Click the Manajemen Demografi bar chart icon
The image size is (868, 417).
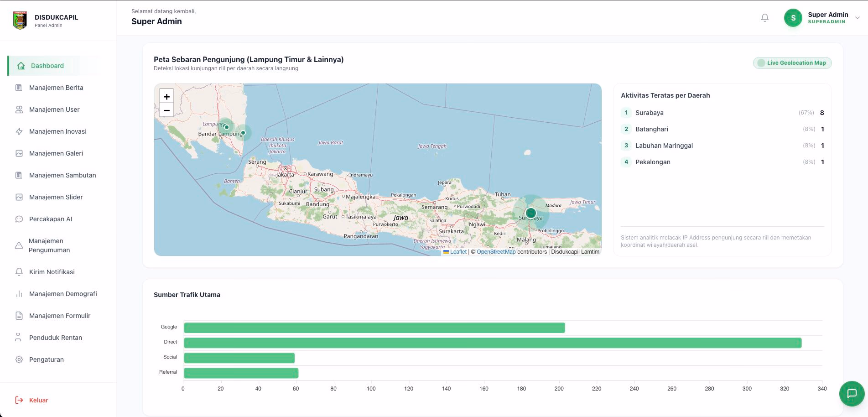pos(19,294)
